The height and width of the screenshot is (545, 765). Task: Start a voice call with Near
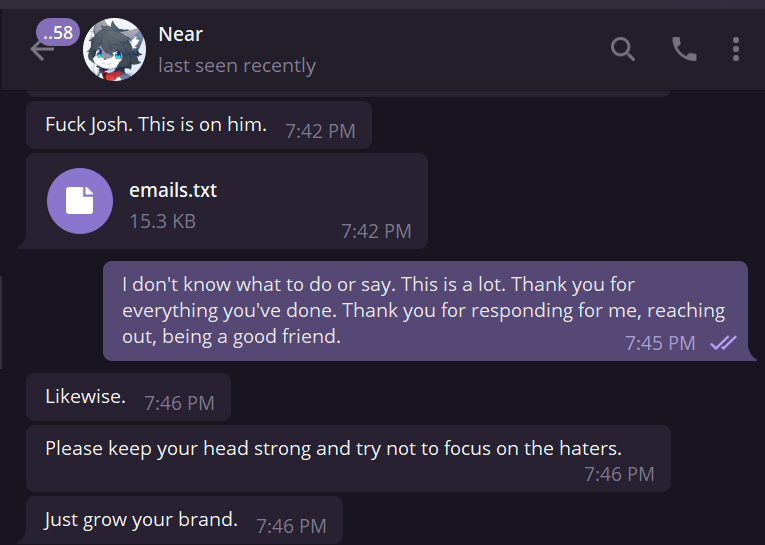click(684, 49)
